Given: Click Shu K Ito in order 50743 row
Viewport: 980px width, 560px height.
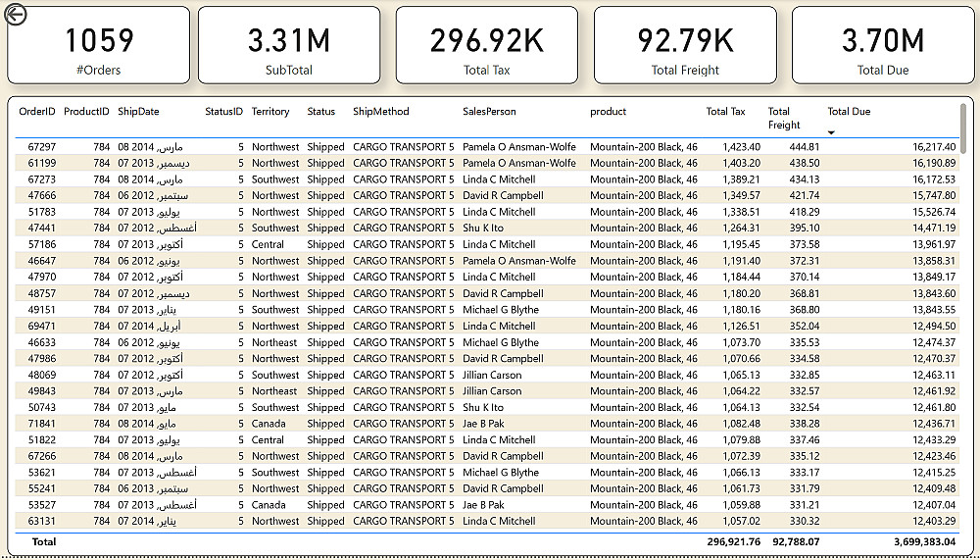Looking at the screenshot, I should tap(482, 407).
